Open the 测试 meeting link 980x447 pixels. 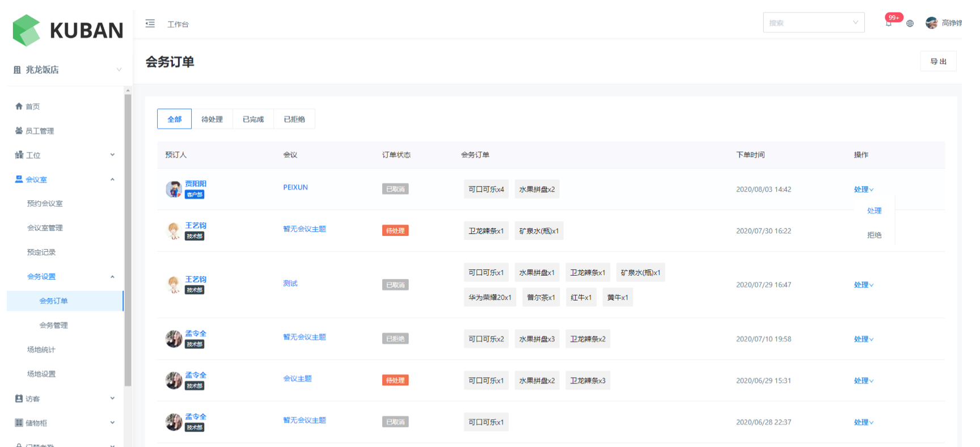(290, 283)
